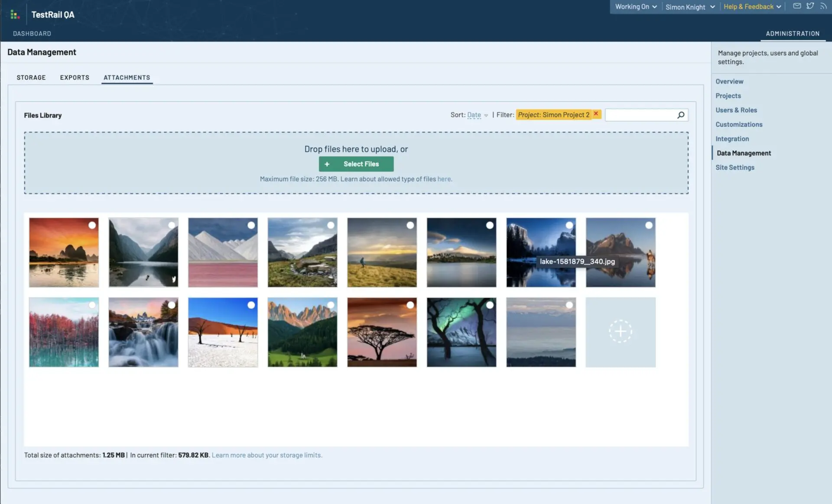
Task: Open Customizations in the sidebar
Action: click(739, 124)
